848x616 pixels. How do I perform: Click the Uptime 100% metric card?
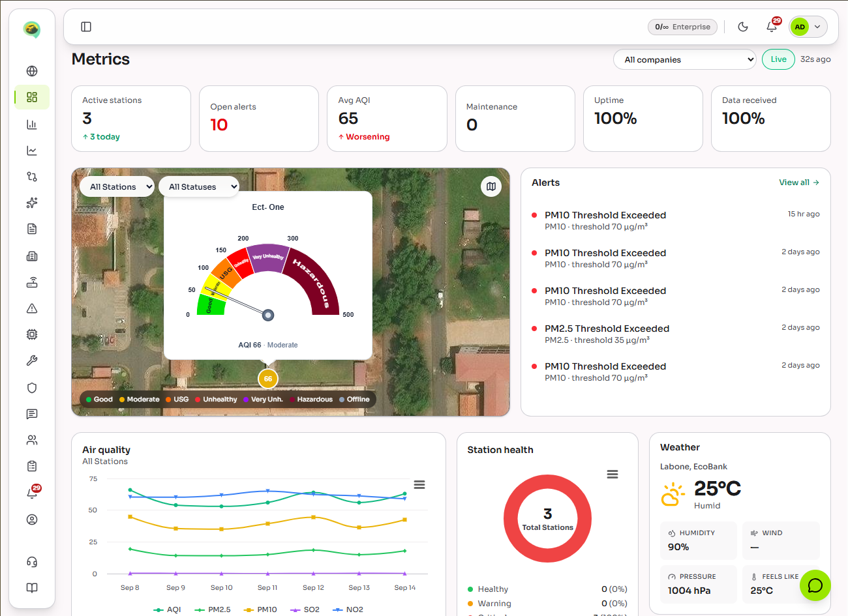[643, 119]
